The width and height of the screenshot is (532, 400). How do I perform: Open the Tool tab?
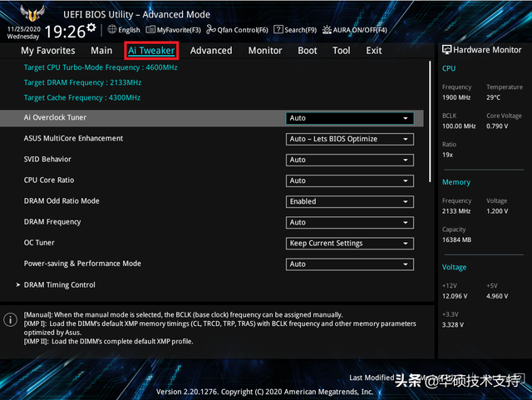(x=342, y=51)
